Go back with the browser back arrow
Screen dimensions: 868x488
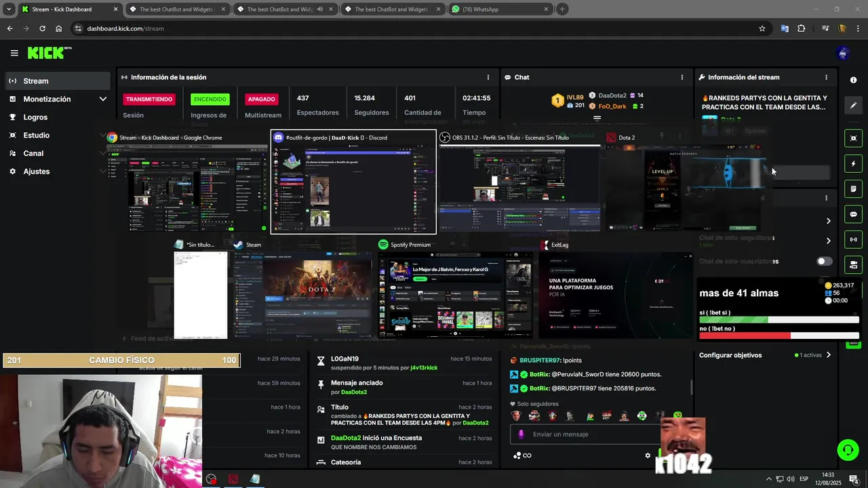[x=9, y=28]
